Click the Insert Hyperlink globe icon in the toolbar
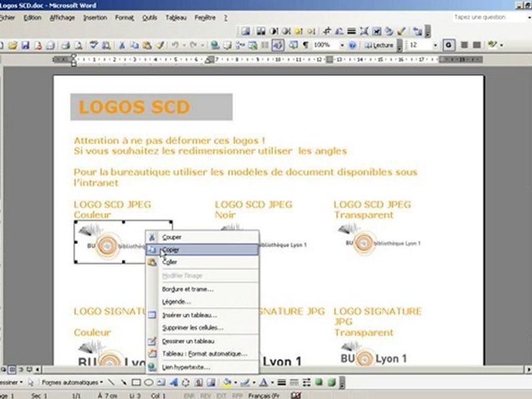The height and width of the screenshot is (399, 532). (214, 45)
